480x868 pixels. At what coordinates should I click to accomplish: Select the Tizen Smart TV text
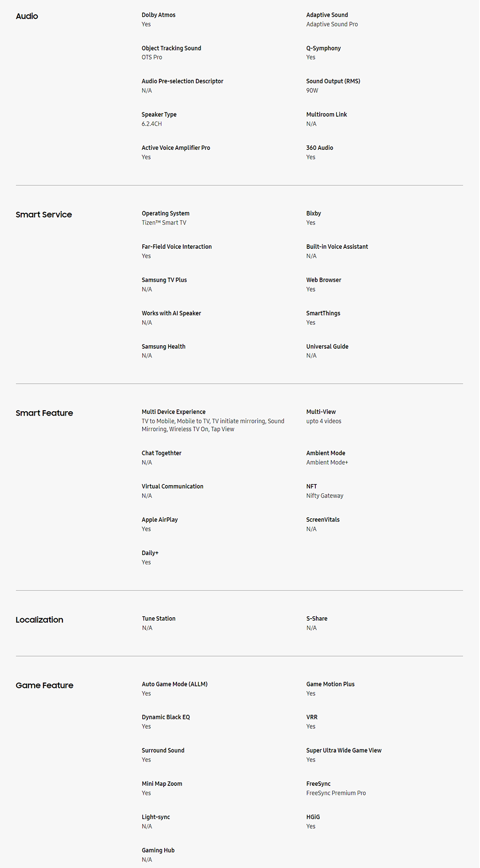pos(164,223)
